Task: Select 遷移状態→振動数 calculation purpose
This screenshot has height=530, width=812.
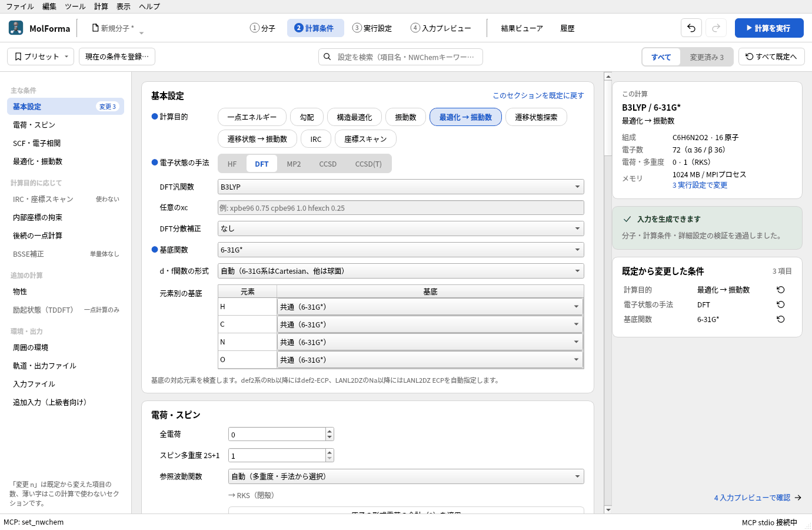Action: [257, 139]
